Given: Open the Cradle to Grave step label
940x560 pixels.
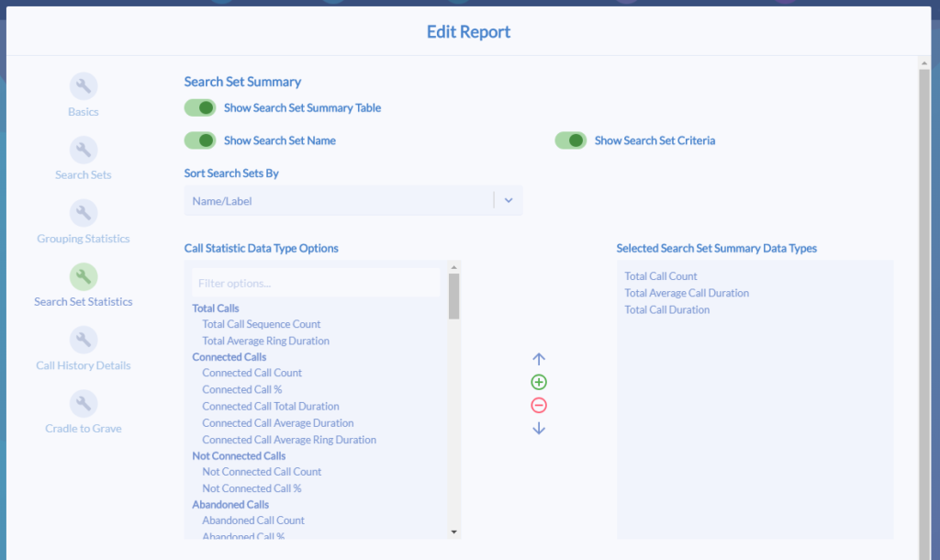Looking at the screenshot, I should coord(84,429).
